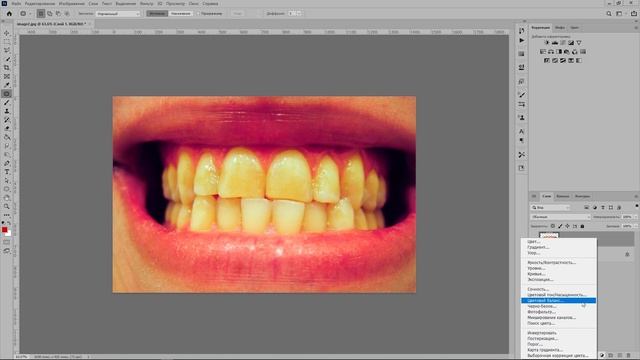Open the History panel icon in collapsed strip
This screenshot has width=640, height=360.
click(x=522, y=31)
